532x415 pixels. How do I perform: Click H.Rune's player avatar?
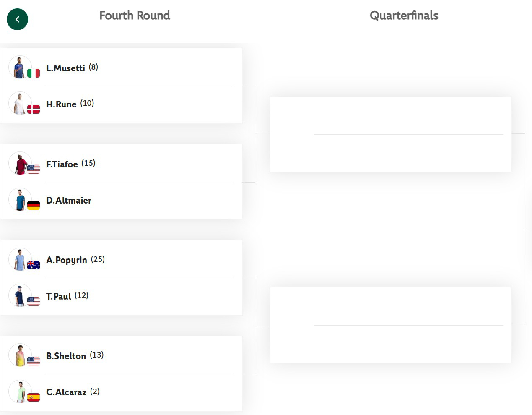pyautogui.click(x=20, y=103)
